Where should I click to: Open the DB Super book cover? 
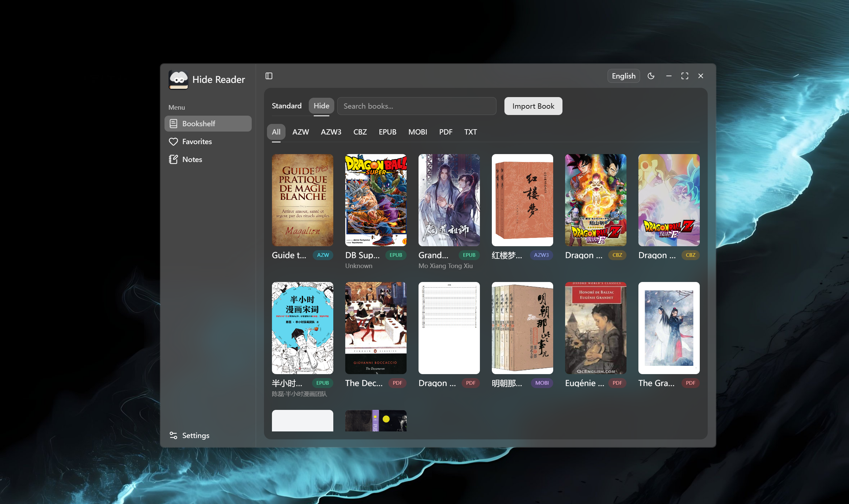tap(375, 200)
